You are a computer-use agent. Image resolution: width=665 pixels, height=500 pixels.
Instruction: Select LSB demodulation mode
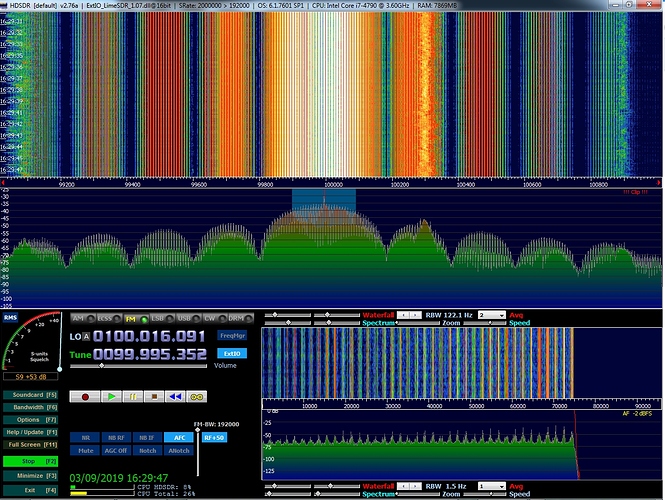[x=162, y=318]
